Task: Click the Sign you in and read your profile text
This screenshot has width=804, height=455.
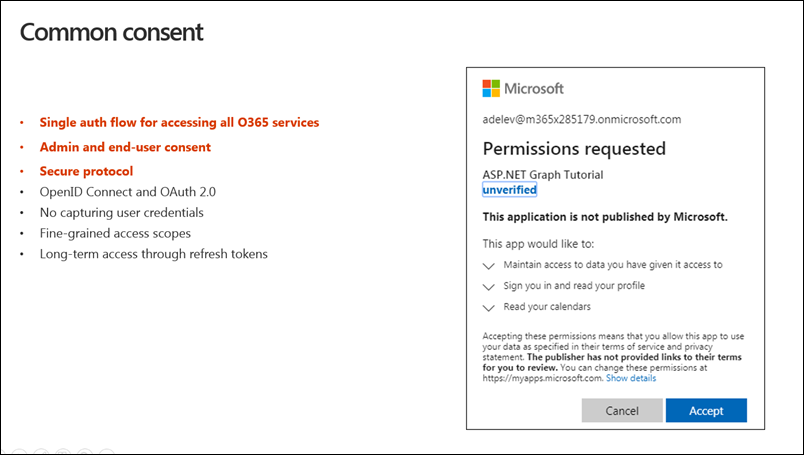Action: click(x=574, y=286)
